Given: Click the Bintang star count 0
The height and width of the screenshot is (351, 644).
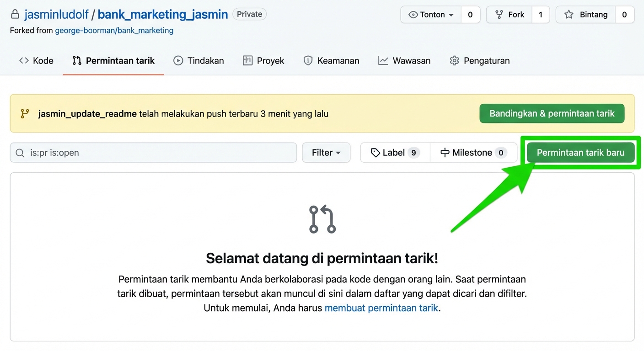Looking at the screenshot, I should 624,15.
